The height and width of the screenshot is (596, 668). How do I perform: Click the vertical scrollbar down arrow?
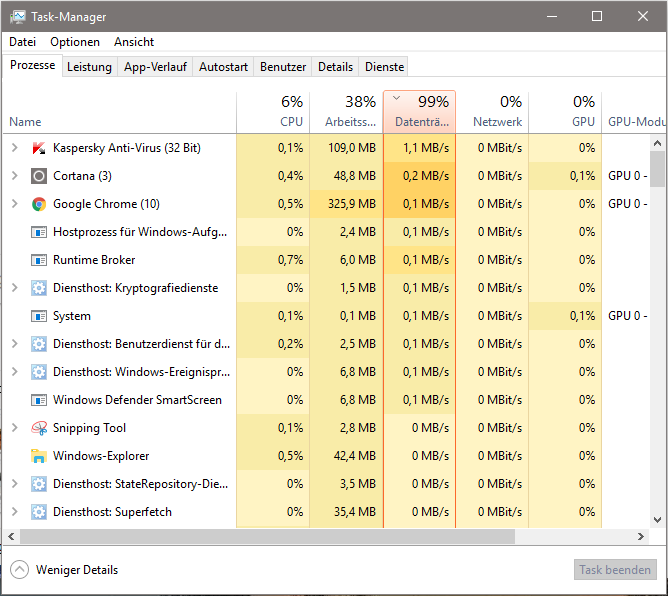(x=657, y=520)
